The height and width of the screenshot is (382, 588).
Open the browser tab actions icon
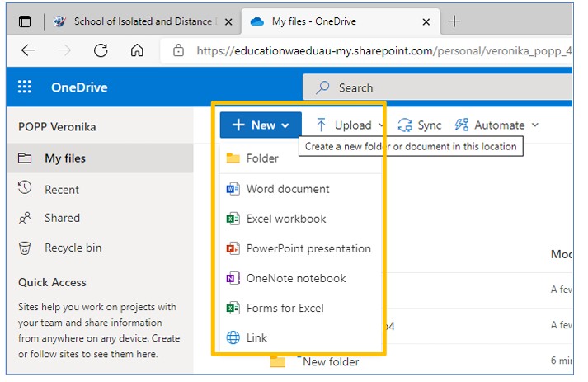26,21
